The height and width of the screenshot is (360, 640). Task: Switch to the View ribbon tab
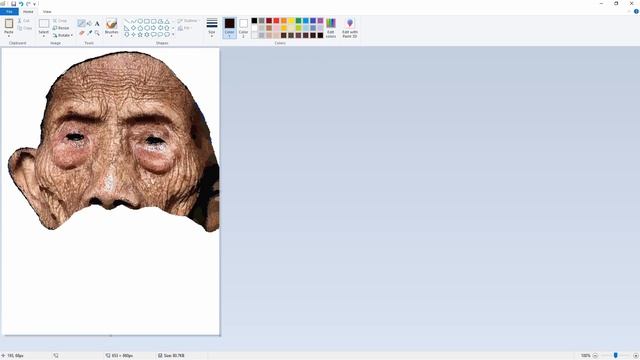click(47, 11)
